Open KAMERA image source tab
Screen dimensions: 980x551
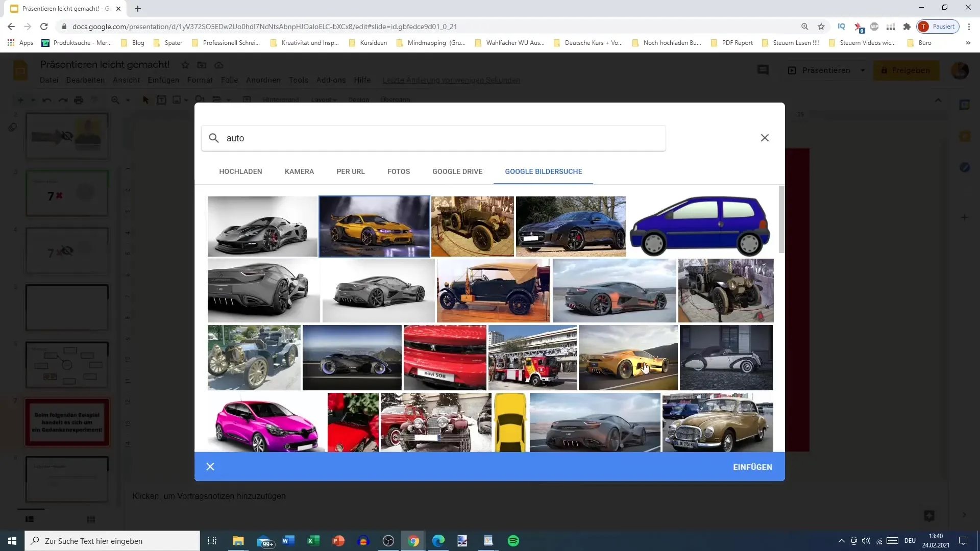(300, 171)
